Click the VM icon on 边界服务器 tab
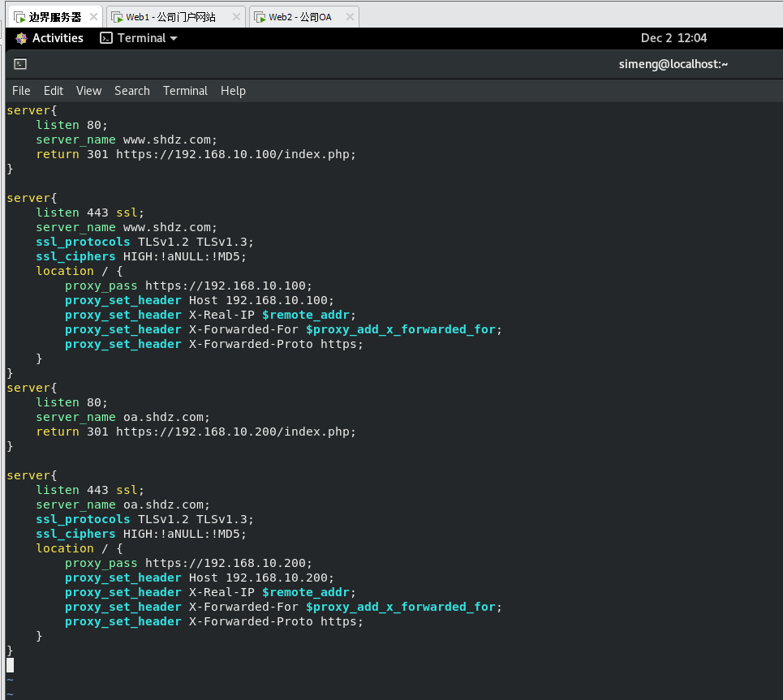The width and height of the screenshot is (783, 700). pyautogui.click(x=19, y=17)
